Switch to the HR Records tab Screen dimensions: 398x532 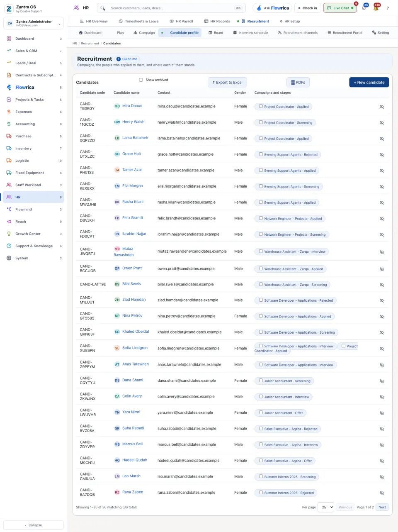pyautogui.click(x=217, y=21)
